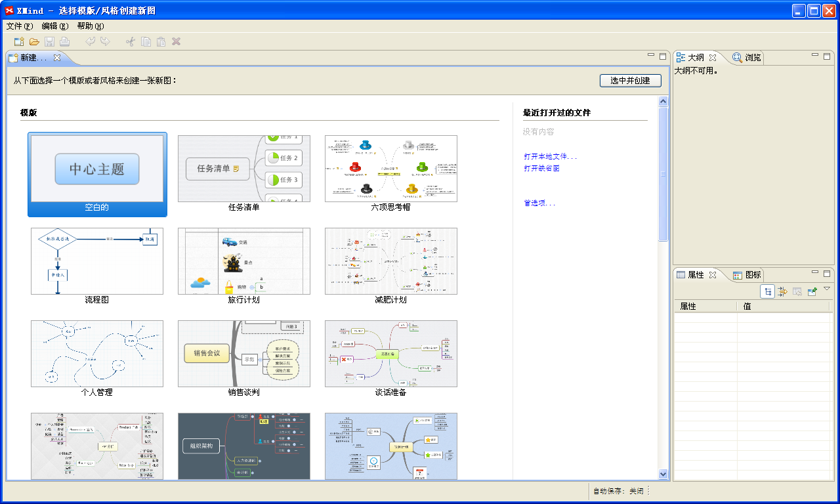This screenshot has height=504, width=840.
Task: Open a file using the folder toolbar icon
Action: pyautogui.click(x=33, y=41)
